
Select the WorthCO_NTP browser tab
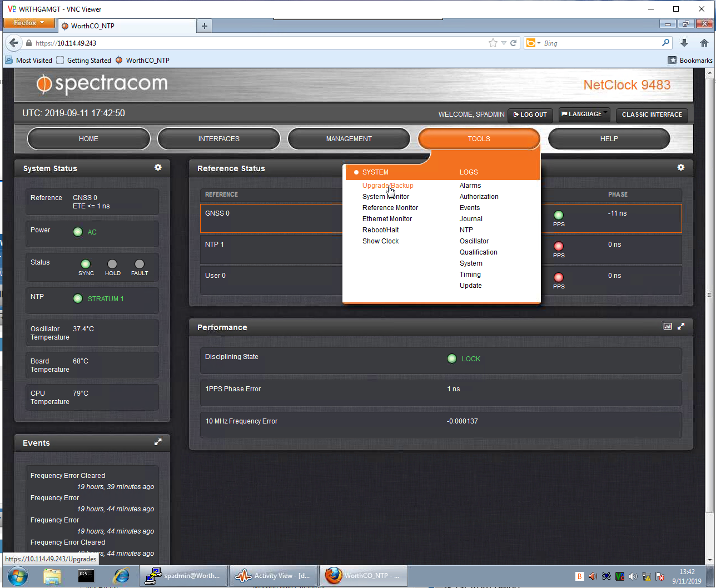[x=127, y=26]
